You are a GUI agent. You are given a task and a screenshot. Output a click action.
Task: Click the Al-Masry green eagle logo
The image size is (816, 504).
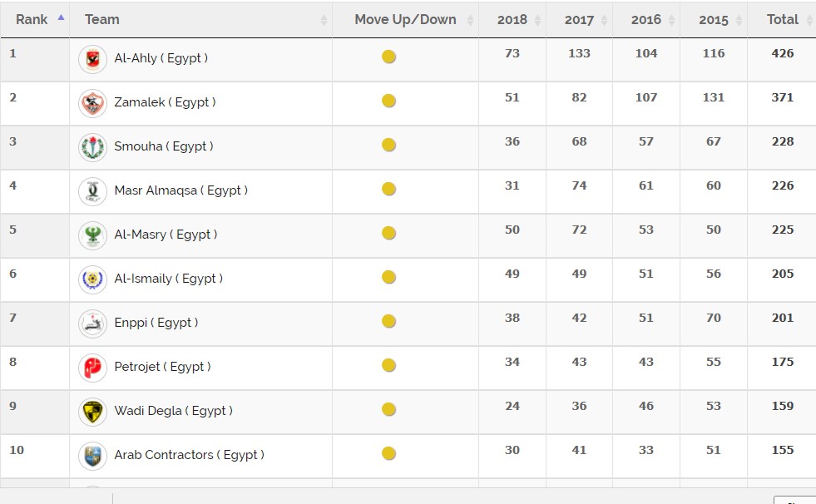(92, 235)
